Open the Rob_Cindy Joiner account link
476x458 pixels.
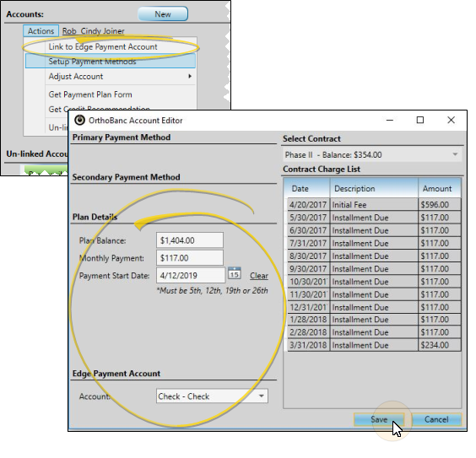coord(93,31)
